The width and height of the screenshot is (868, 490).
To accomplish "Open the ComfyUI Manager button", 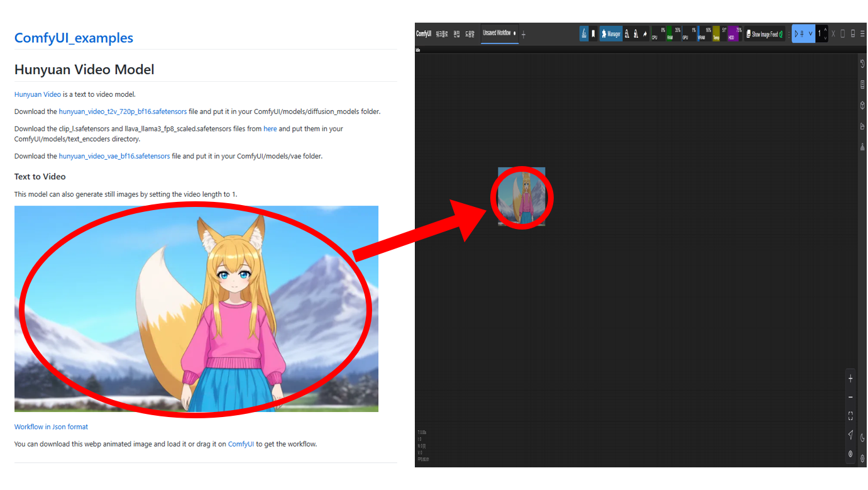I will pos(611,34).
